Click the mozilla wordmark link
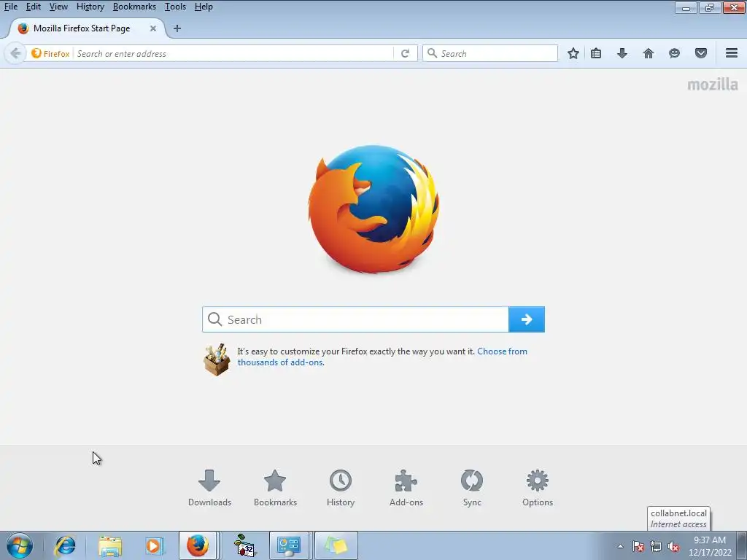The width and height of the screenshot is (747, 560). [712, 85]
